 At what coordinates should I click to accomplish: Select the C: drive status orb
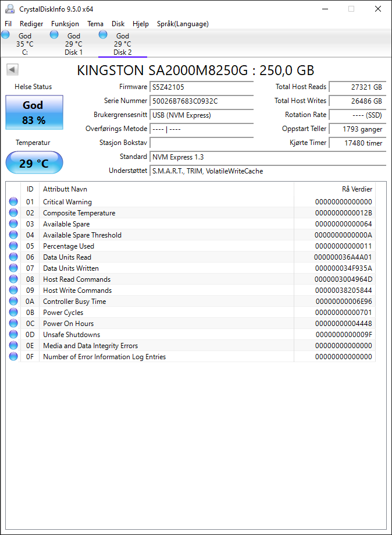tap(5, 34)
